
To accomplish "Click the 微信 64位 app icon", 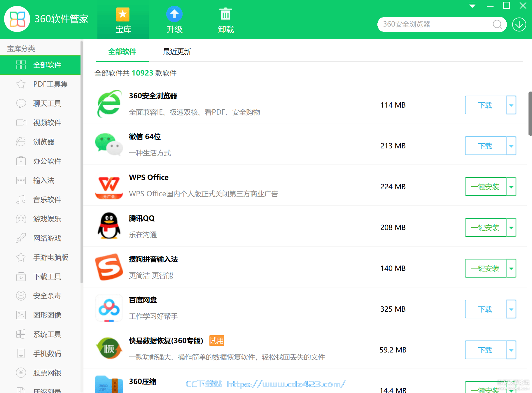I will 109,145.
